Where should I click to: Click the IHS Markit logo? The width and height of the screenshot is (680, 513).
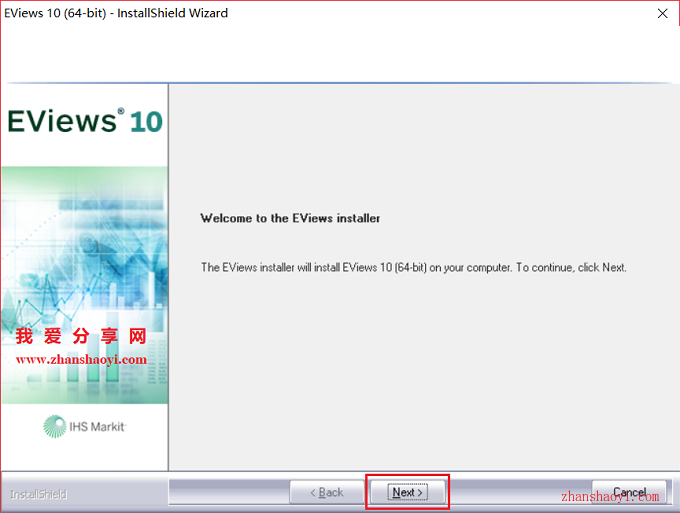[85, 426]
